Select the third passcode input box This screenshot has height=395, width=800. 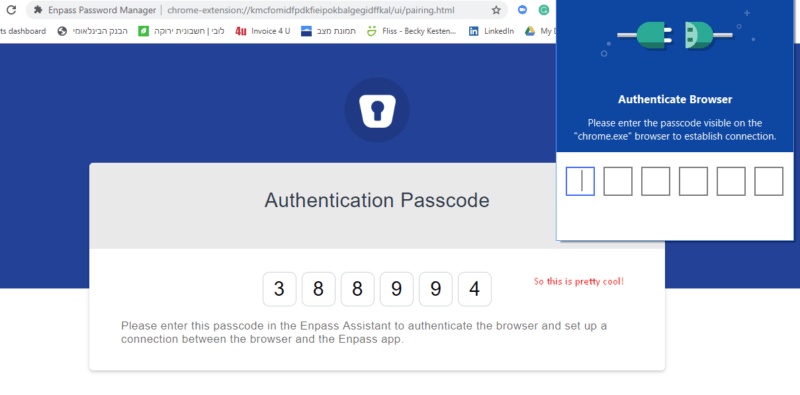(x=656, y=181)
